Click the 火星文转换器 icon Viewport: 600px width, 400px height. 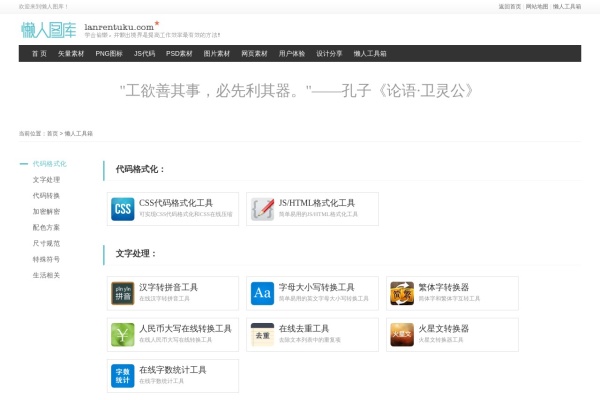(402, 334)
